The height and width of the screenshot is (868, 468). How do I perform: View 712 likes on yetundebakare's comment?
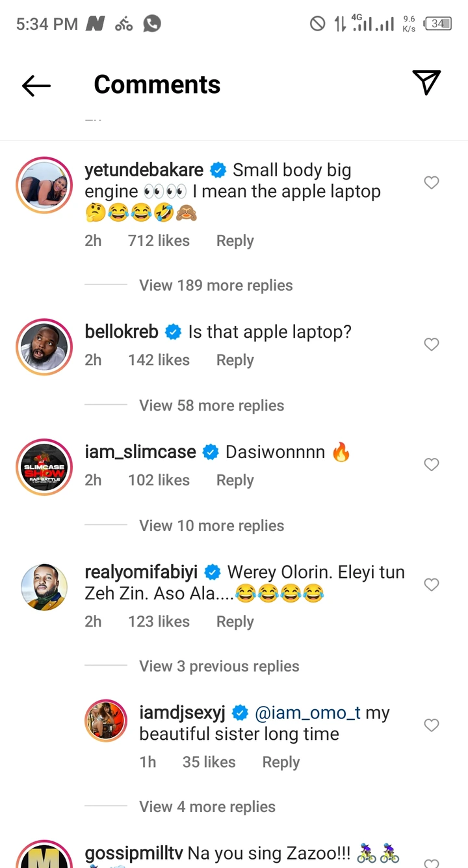pos(159,241)
